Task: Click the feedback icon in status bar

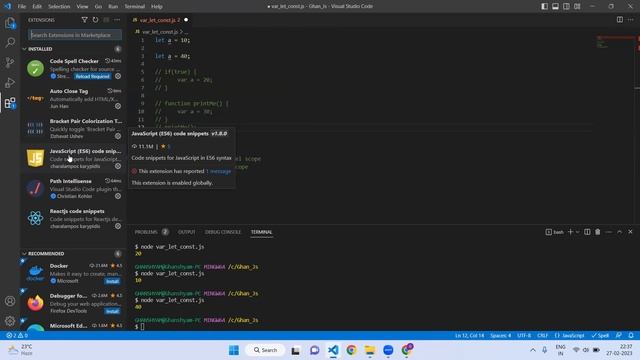Action: (619, 335)
